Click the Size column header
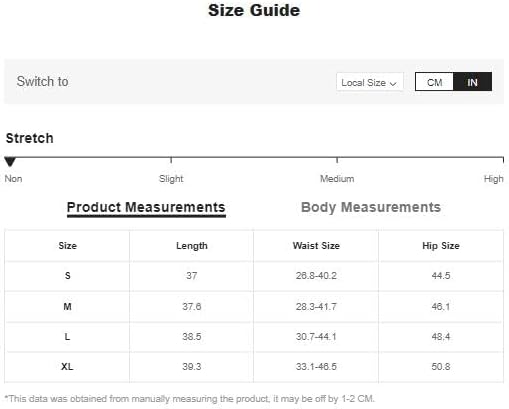Image resolution: width=509 pixels, height=409 pixels. click(x=67, y=246)
